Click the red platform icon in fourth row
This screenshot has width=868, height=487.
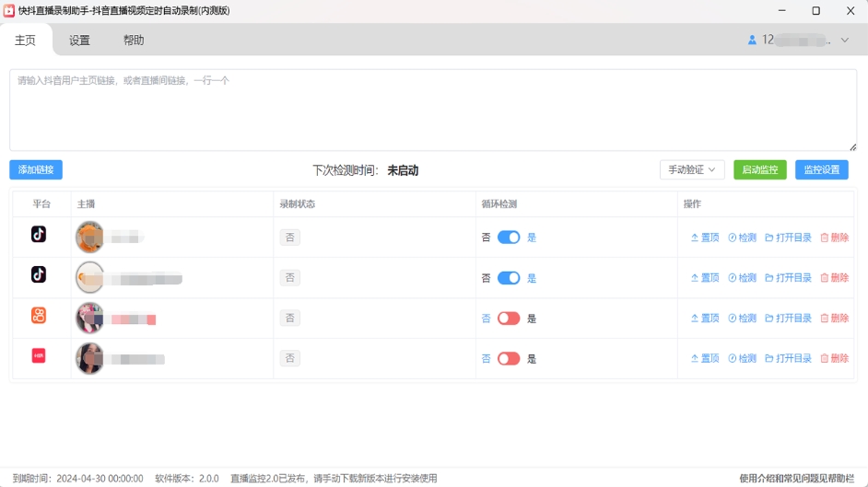coord(38,355)
